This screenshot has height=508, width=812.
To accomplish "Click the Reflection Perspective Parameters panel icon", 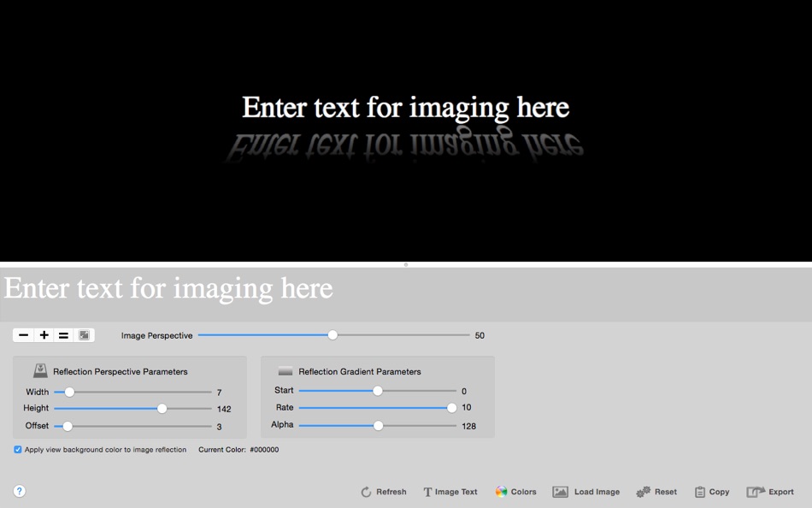I will pyautogui.click(x=41, y=370).
